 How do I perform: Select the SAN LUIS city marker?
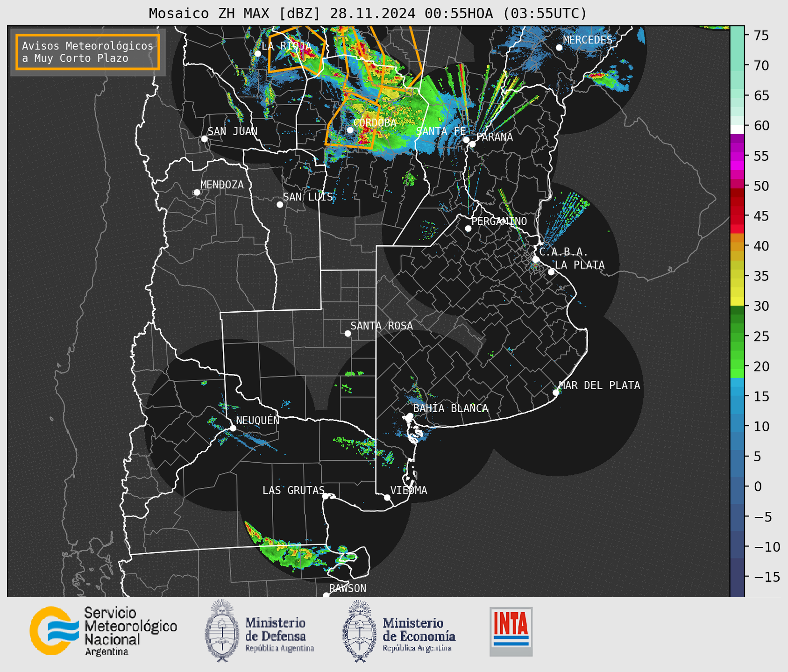(x=279, y=205)
